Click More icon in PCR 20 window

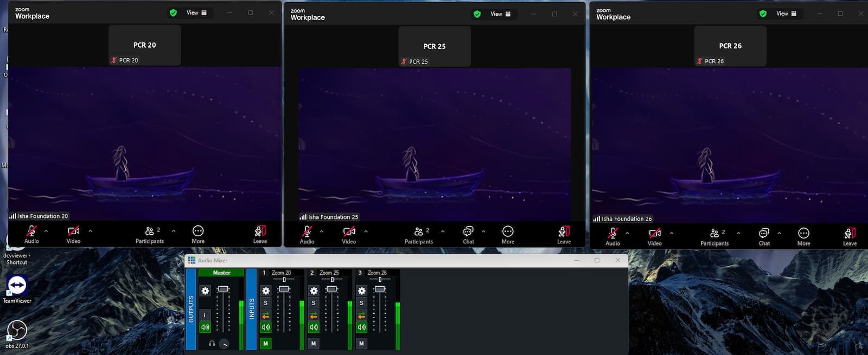[198, 231]
